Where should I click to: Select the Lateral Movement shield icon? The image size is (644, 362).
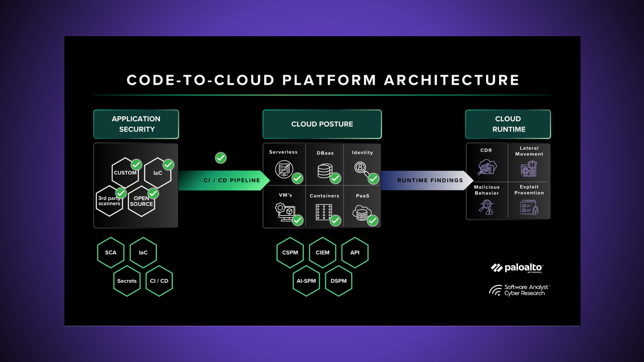tap(529, 169)
